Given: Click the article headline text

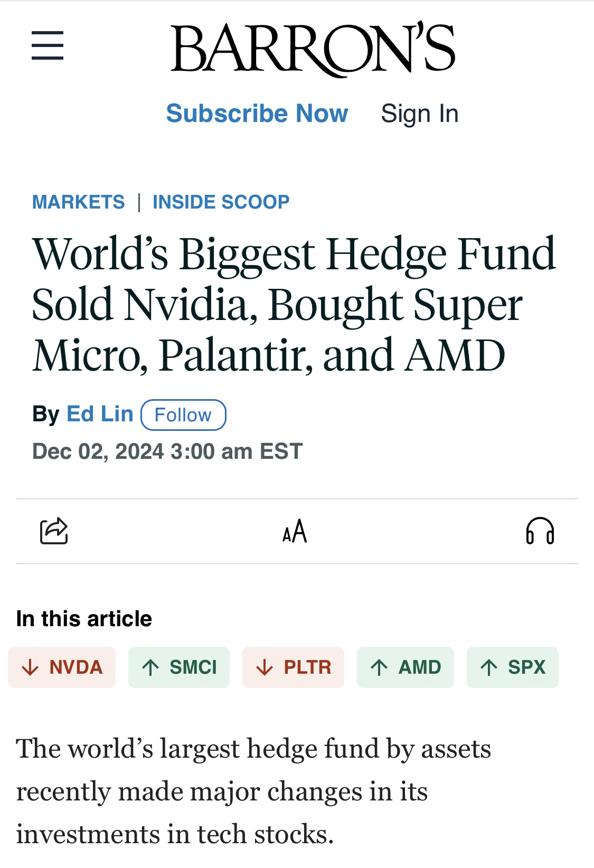Looking at the screenshot, I should (x=294, y=304).
